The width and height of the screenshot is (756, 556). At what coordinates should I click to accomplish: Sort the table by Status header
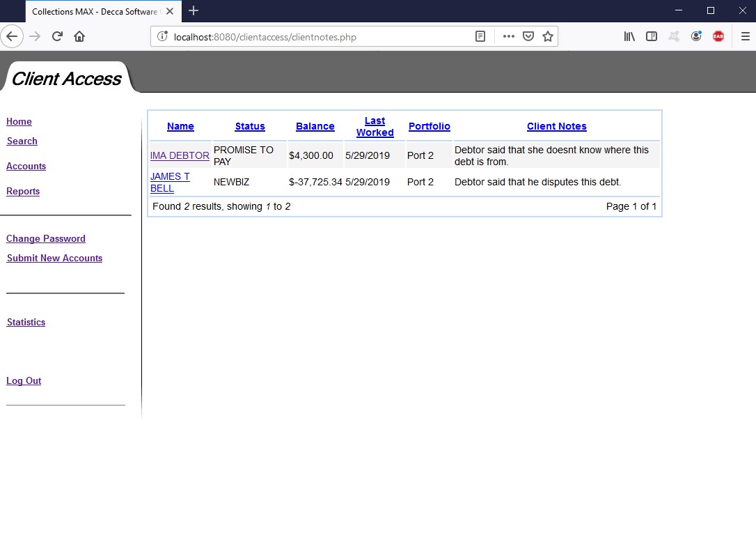(x=250, y=126)
